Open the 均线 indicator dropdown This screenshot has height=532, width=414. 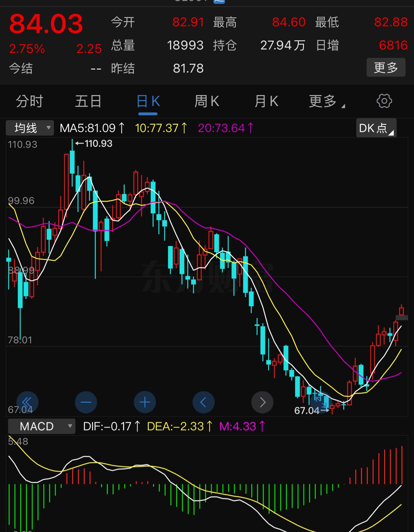(x=30, y=128)
